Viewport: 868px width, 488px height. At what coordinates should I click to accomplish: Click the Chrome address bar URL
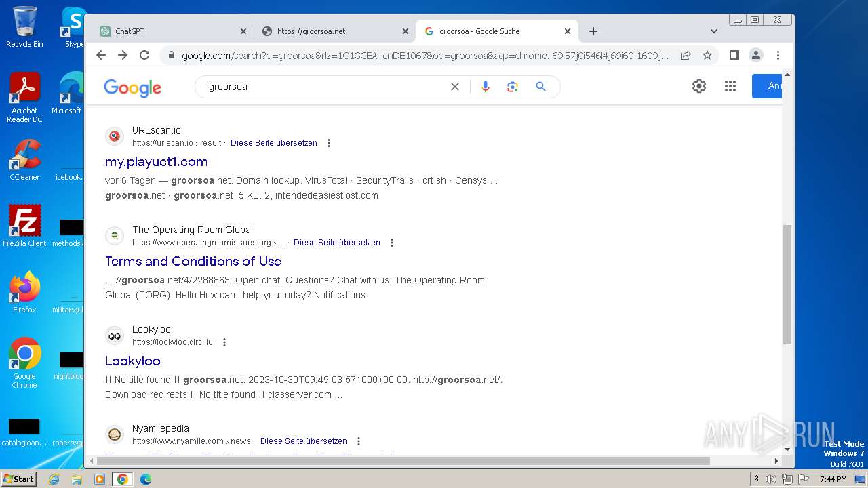point(425,55)
